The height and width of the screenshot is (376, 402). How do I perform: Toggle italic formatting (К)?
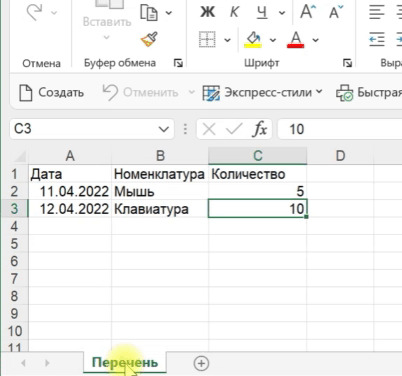pos(234,12)
